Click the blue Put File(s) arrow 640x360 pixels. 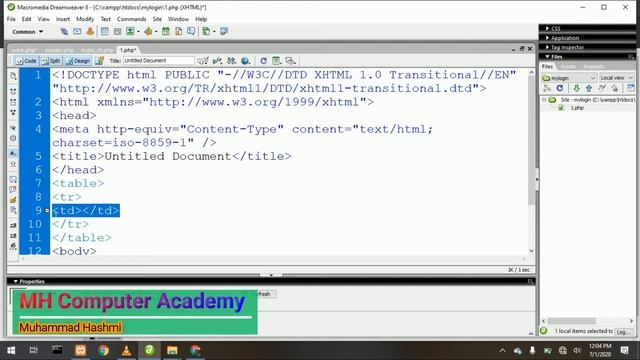[589, 88]
